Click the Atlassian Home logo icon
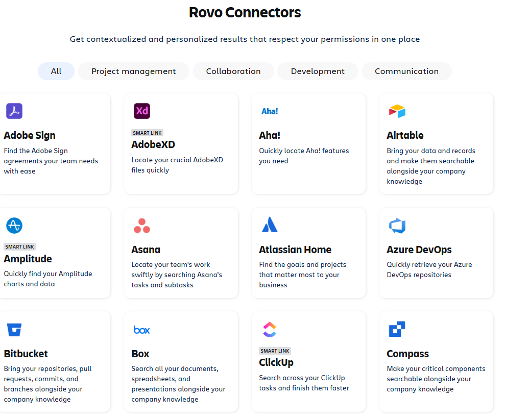 click(270, 225)
